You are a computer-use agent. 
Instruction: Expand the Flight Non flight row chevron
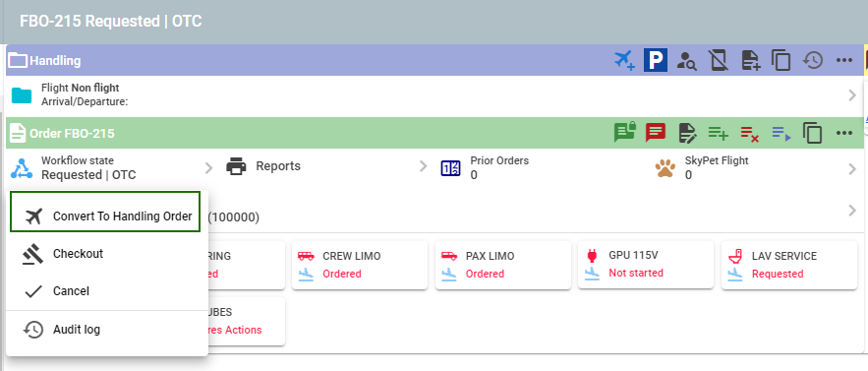pos(852,95)
